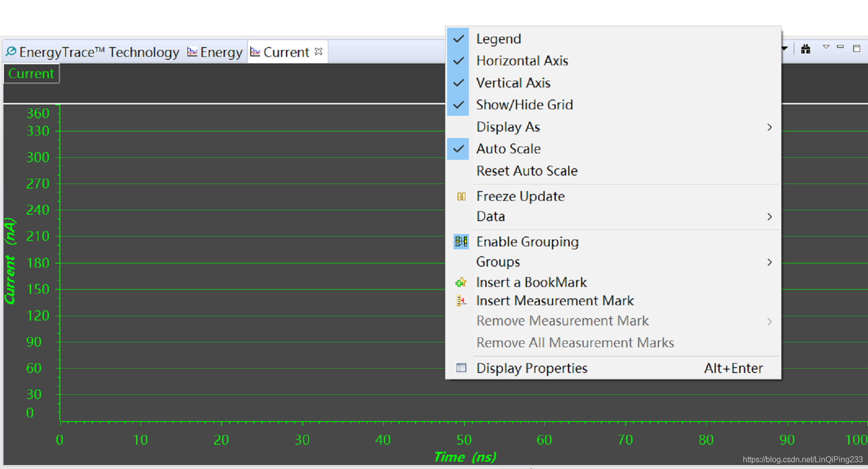Select Freeze Update menu entry
The image size is (868, 469).
[613, 196]
